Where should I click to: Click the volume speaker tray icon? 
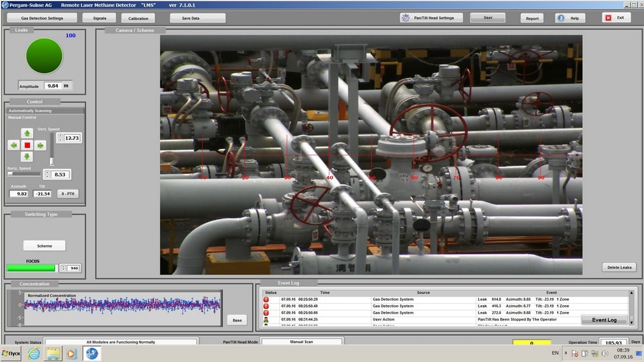pos(604,353)
